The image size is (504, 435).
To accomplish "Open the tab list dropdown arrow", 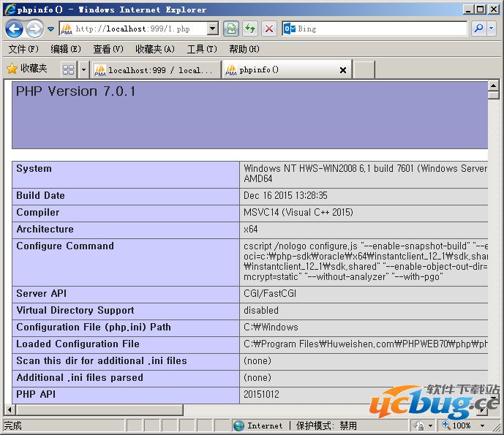I will pos(83,69).
